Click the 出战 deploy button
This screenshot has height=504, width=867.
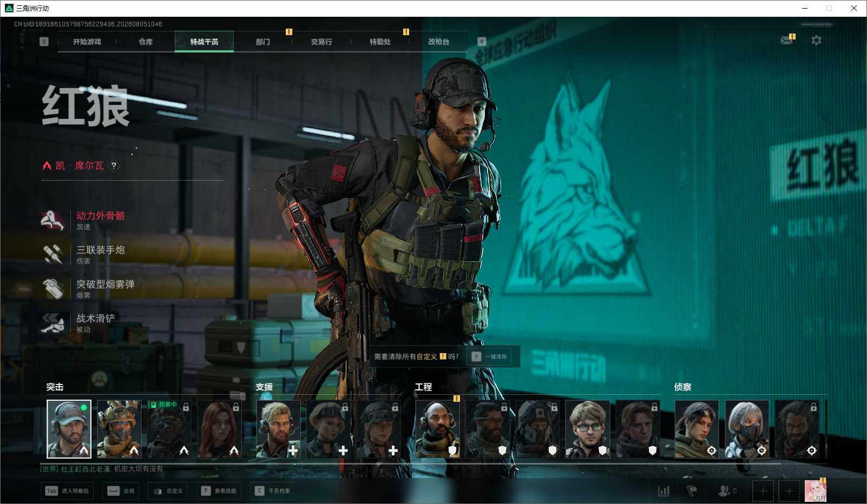click(121, 491)
